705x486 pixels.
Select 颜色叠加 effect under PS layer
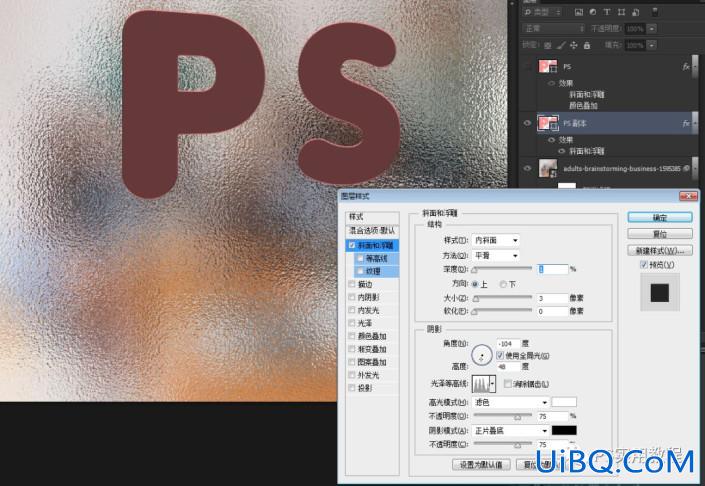(x=583, y=106)
